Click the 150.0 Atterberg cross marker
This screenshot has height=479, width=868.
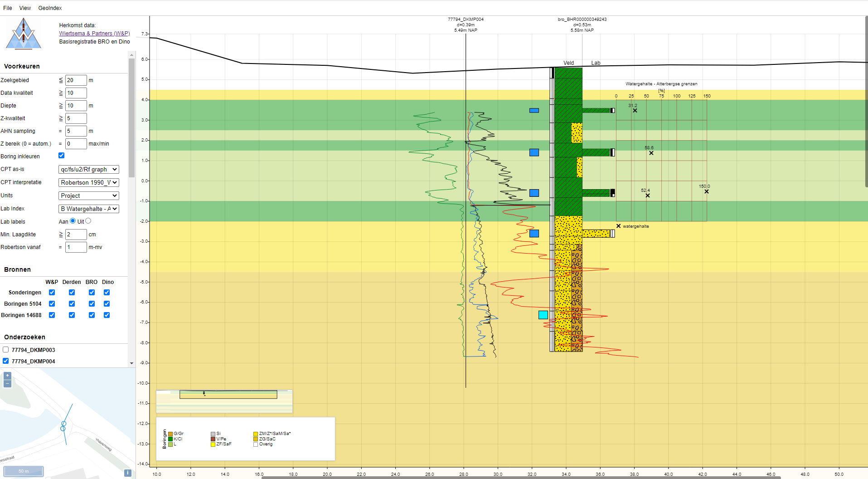click(x=706, y=191)
